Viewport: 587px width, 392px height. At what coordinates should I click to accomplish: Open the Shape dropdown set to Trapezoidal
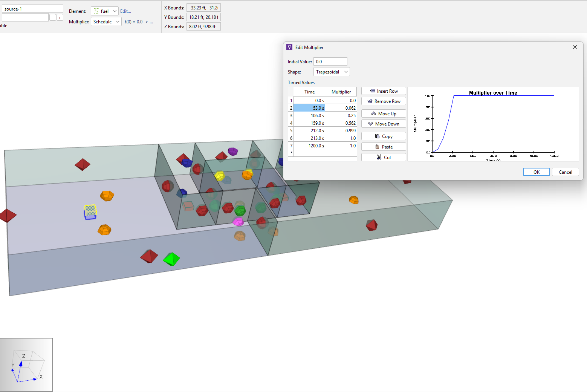pyautogui.click(x=331, y=72)
